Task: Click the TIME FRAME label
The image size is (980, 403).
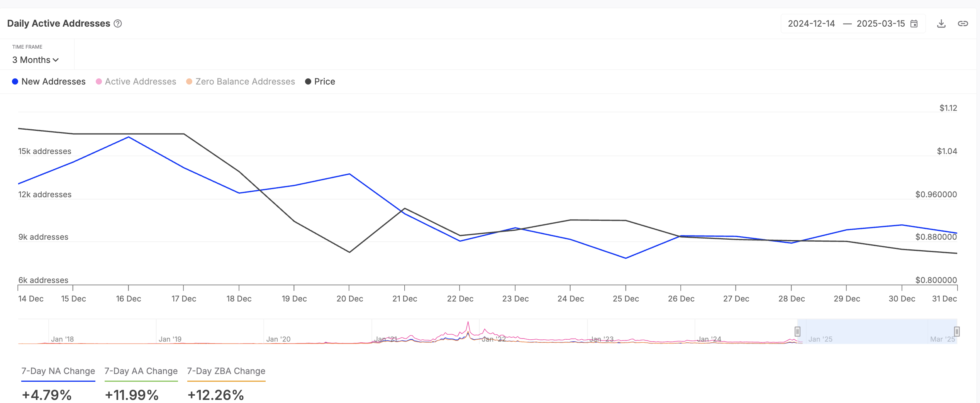Action: click(x=27, y=47)
